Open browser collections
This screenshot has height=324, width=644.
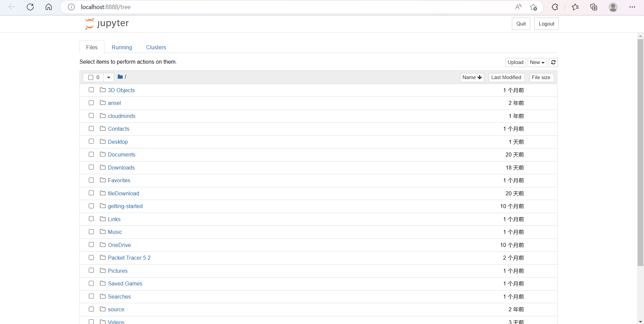[x=594, y=7]
